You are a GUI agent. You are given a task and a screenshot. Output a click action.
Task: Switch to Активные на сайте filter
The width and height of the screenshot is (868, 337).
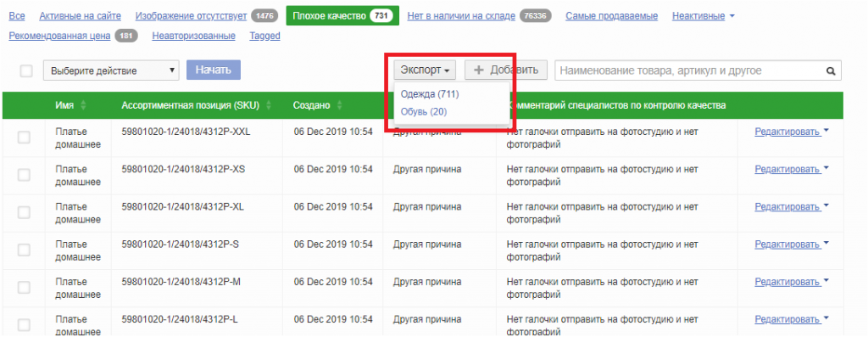point(81,16)
